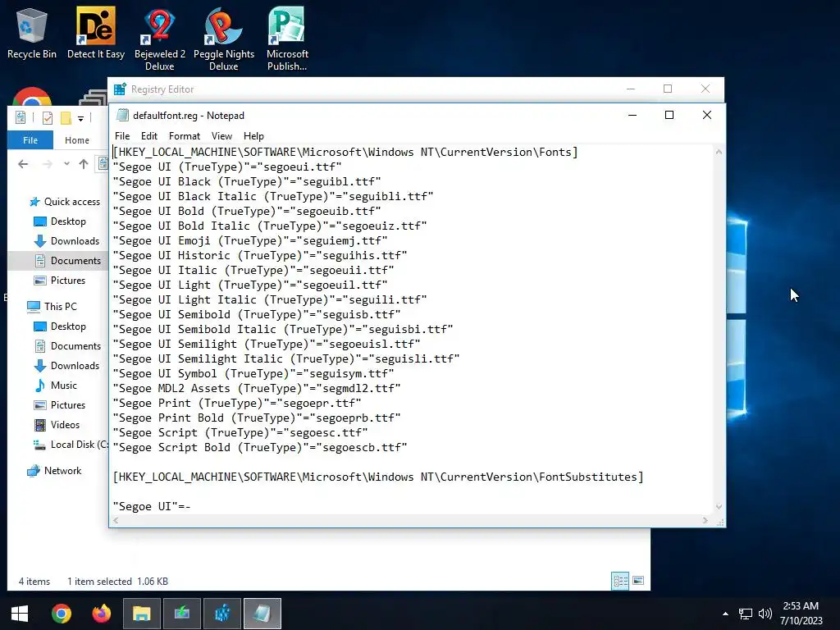Open Chrome from the taskbar

(x=61, y=614)
